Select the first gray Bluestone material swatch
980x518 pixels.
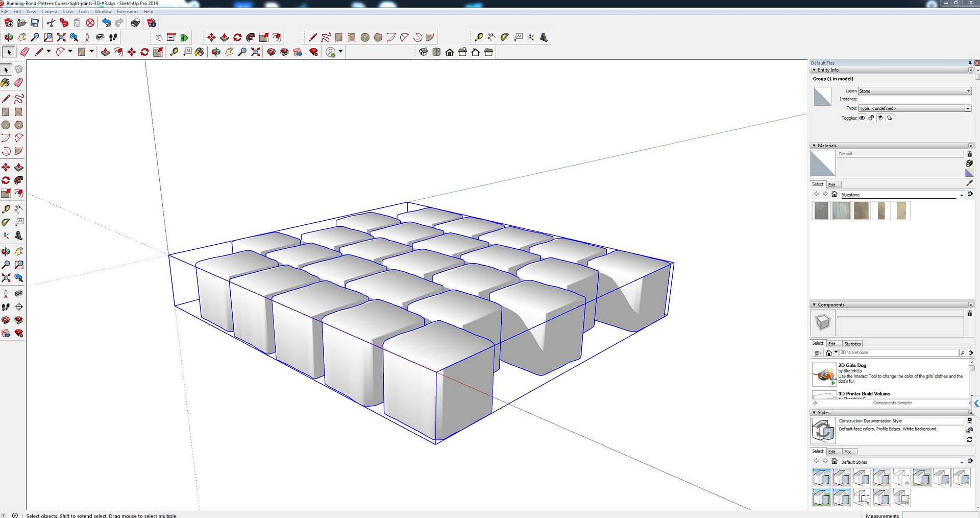pyautogui.click(x=821, y=210)
